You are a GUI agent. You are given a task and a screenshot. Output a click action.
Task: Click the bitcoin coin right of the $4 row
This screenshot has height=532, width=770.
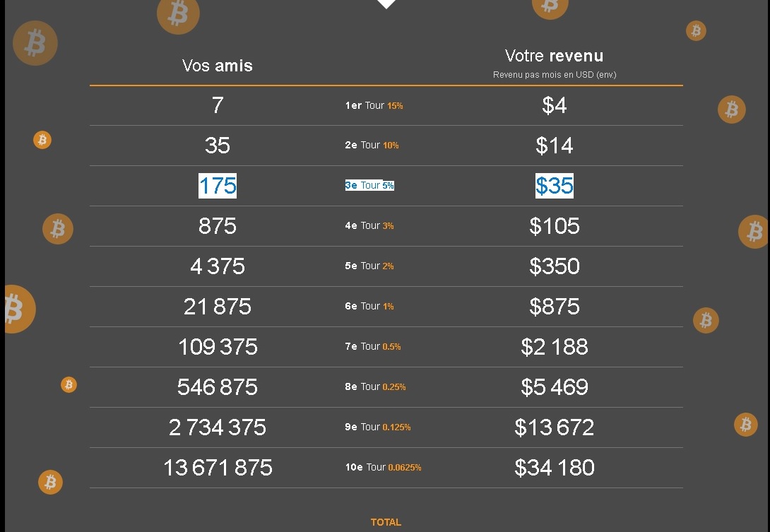click(732, 109)
